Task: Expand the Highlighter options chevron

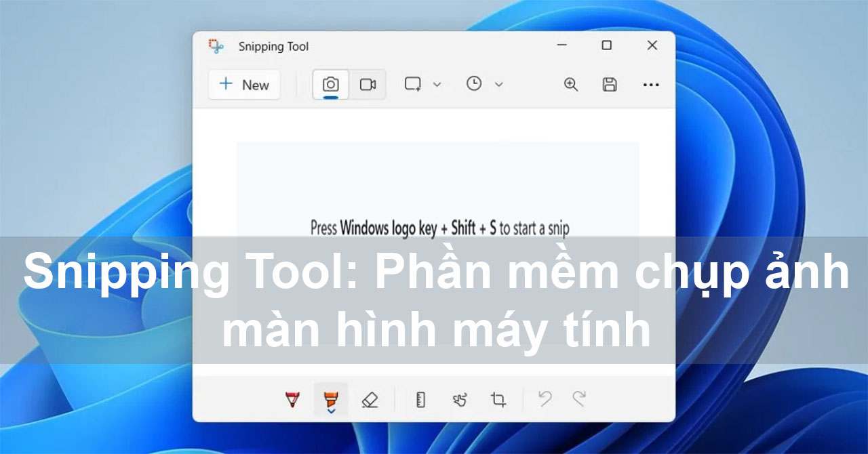Action: click(x=331, y=410)
